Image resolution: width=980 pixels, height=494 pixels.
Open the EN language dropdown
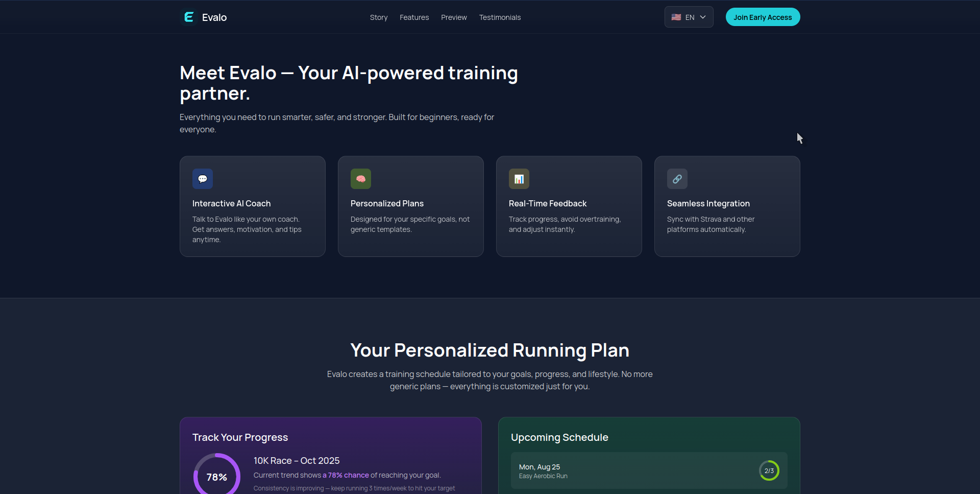coord(689,17)
